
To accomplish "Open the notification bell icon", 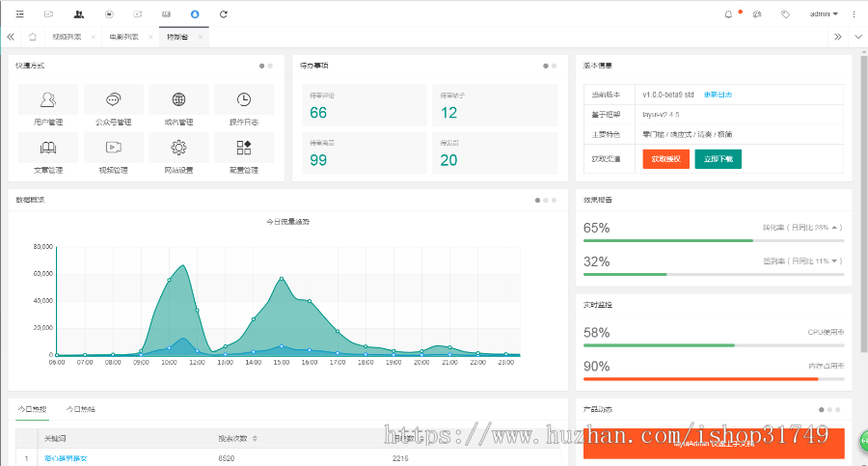I will [728, 14].
